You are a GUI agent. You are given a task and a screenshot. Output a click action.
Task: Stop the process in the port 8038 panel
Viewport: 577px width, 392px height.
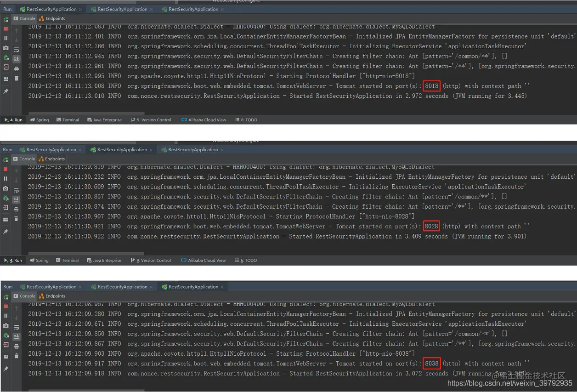tap(6, 306)
